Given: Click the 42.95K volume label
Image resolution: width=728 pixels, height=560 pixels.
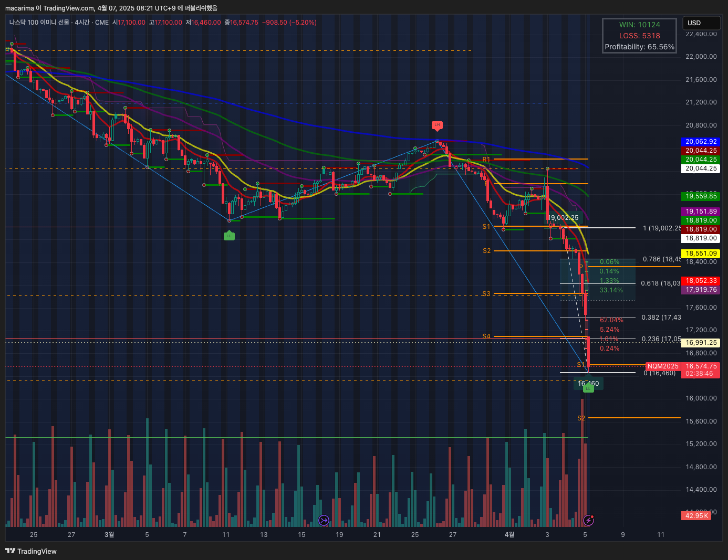Looking at the screenshot, I should point(696,516).
